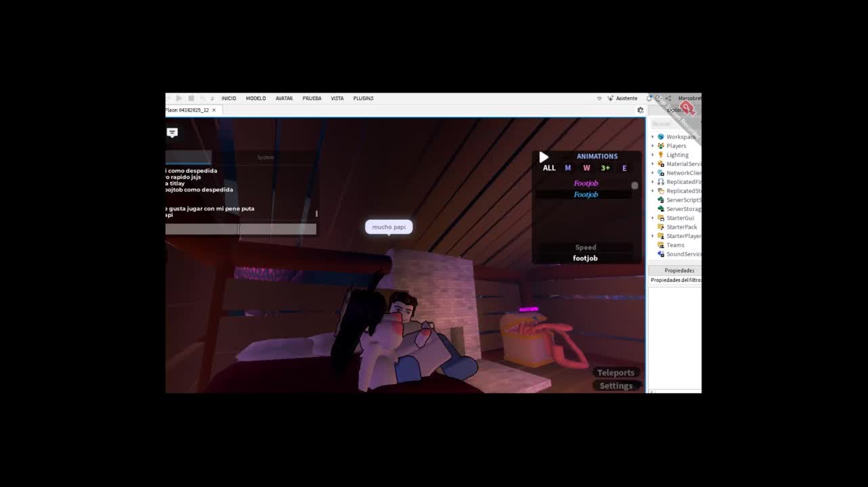Select the SoundService icon in Explorer

(661, 254)
